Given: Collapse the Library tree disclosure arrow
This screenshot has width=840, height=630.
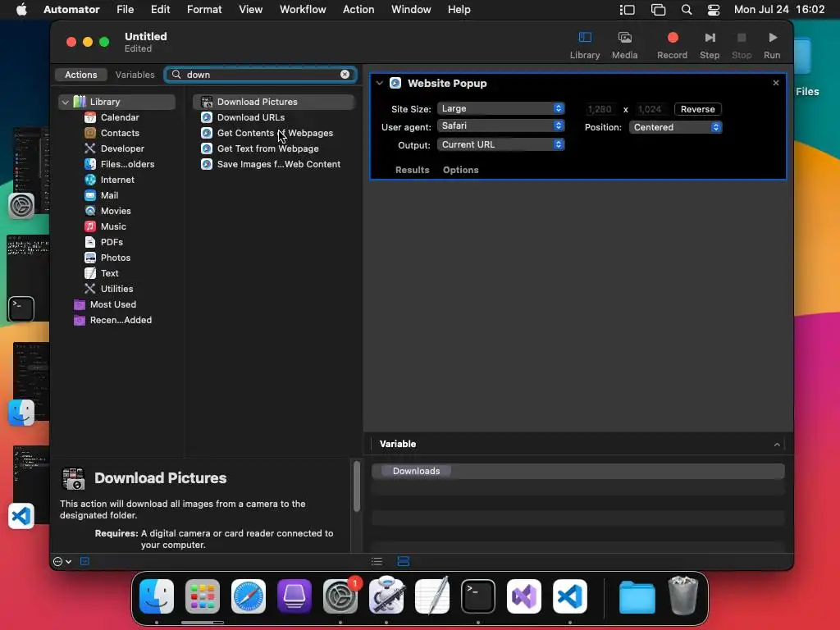Looking at the screenshot, I should (66, 102).
